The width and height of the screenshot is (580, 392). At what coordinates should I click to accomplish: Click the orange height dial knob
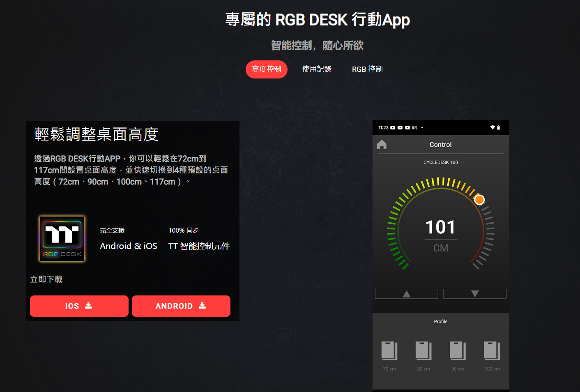point(479,200)
